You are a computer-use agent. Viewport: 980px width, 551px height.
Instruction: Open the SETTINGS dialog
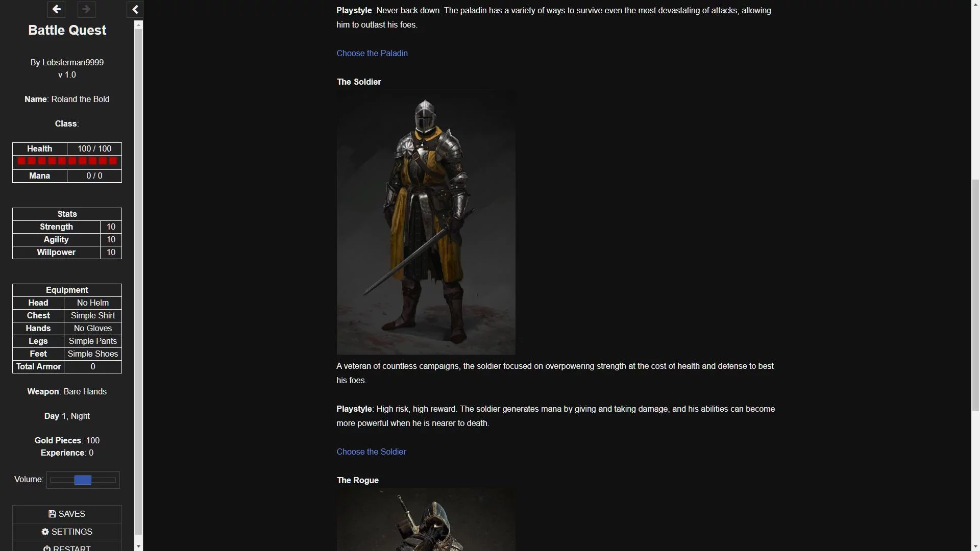[x=67, y=532]
